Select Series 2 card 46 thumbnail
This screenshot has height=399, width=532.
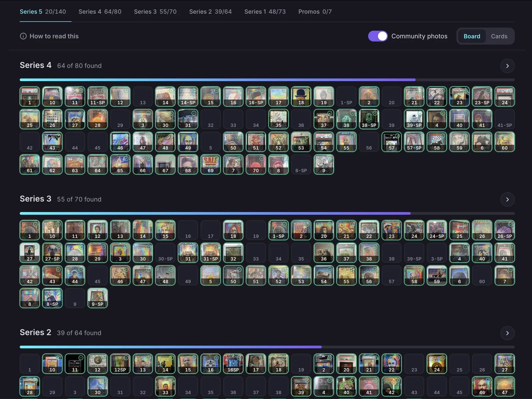pyautogui.click(x=482, y=386)
